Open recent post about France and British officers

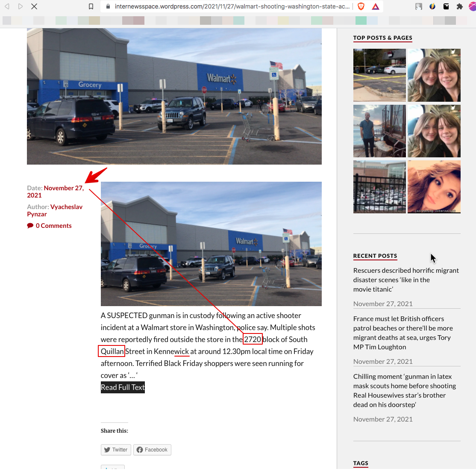pos(403,333)
